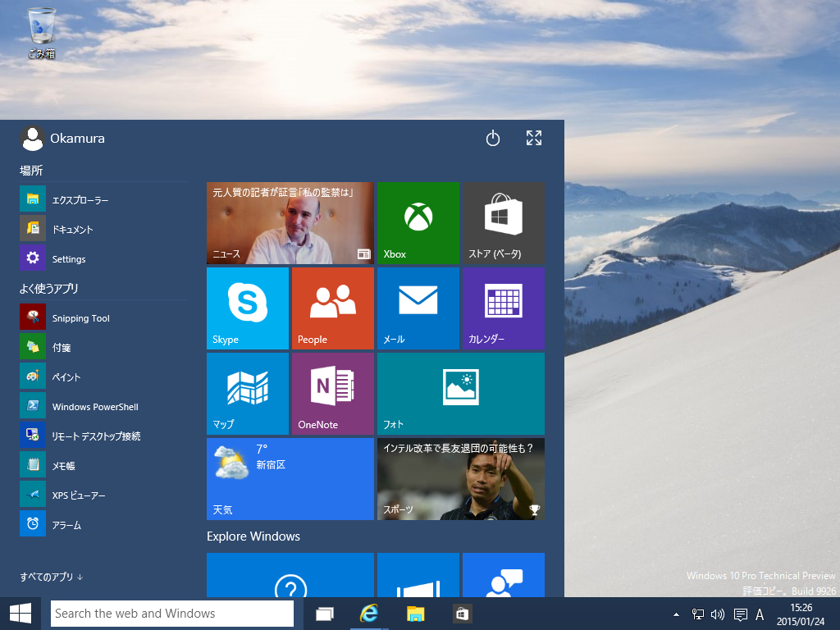Open メモ帳 notepad
The width and height of the screenshot is (840, 630).
(x=103, y=465)
